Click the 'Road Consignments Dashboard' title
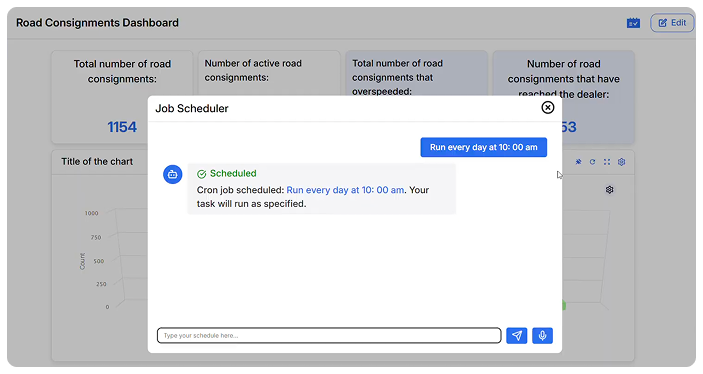The image size is (703, 374). [x=97, y=23]
